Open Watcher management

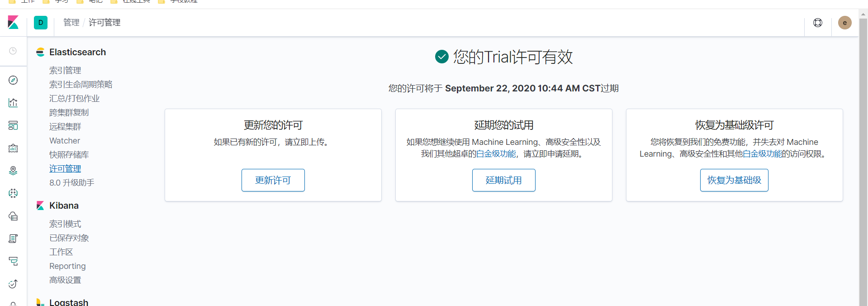[x=65, y=141]
